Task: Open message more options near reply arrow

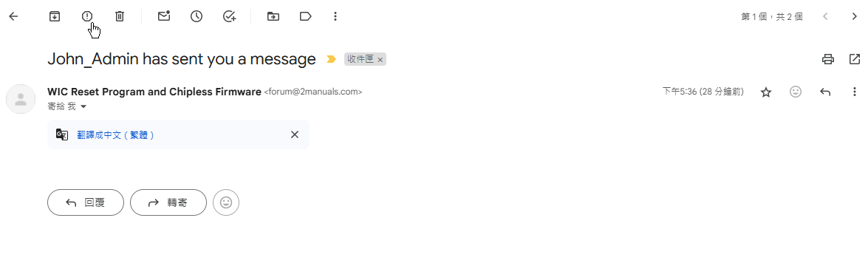Action: [855, 92]
